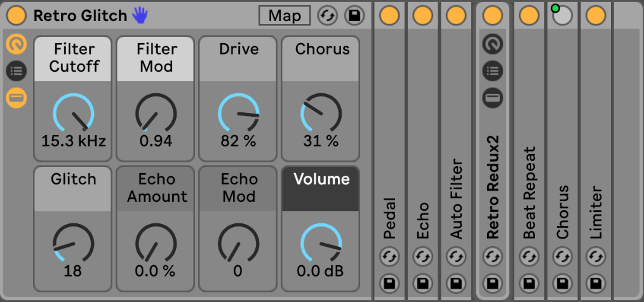Click the Volume macro knob
The image size is (644, 302).
(321, 244)
